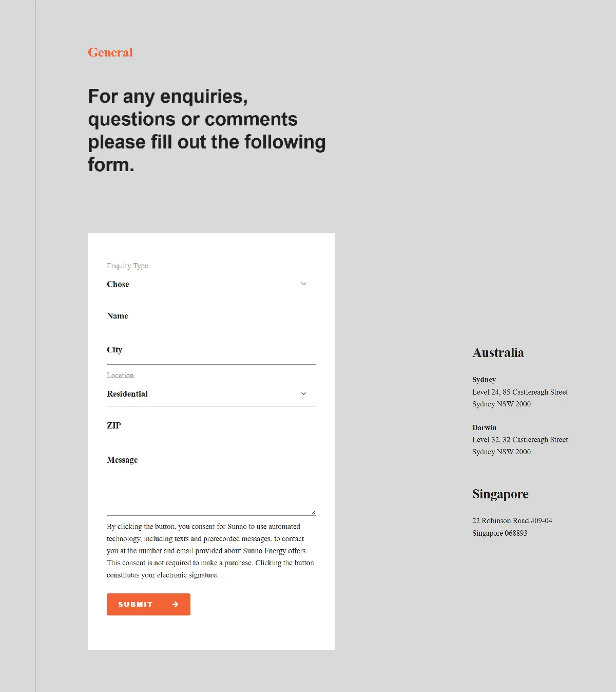The image size is (616, 692).
Task: Open the Enquiry Type dropdown
Action: [x=205, y=284]
